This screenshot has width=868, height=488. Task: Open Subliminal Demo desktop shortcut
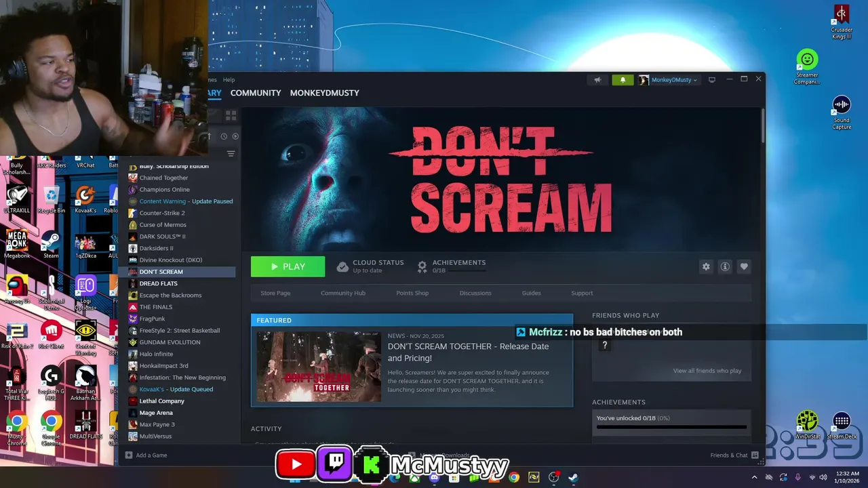[52, 293]
